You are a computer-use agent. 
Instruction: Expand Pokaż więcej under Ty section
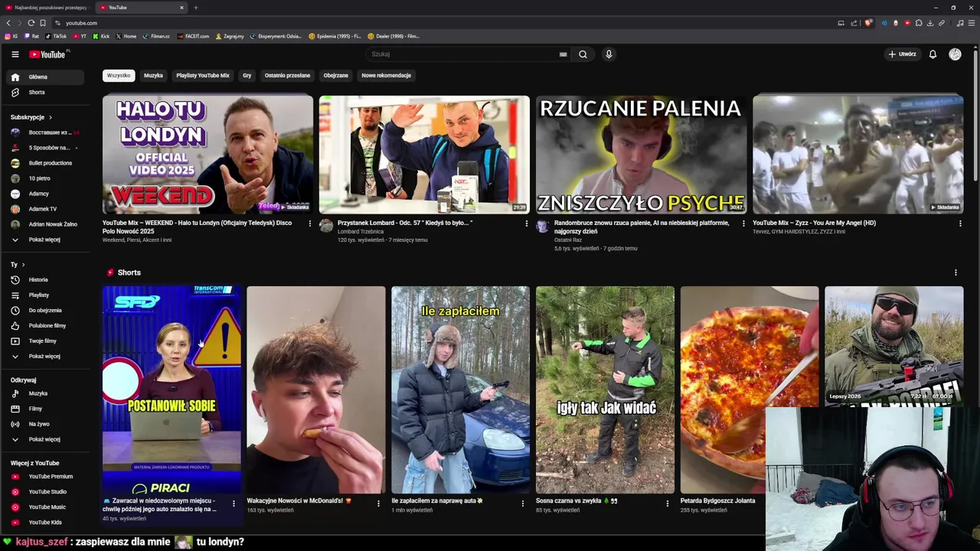(45, 356)
